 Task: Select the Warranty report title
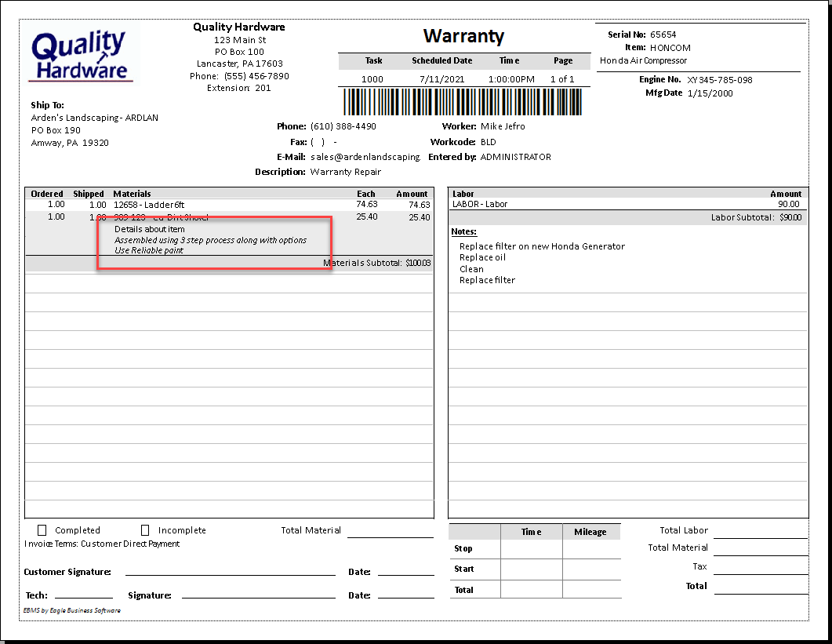[463, 36]
